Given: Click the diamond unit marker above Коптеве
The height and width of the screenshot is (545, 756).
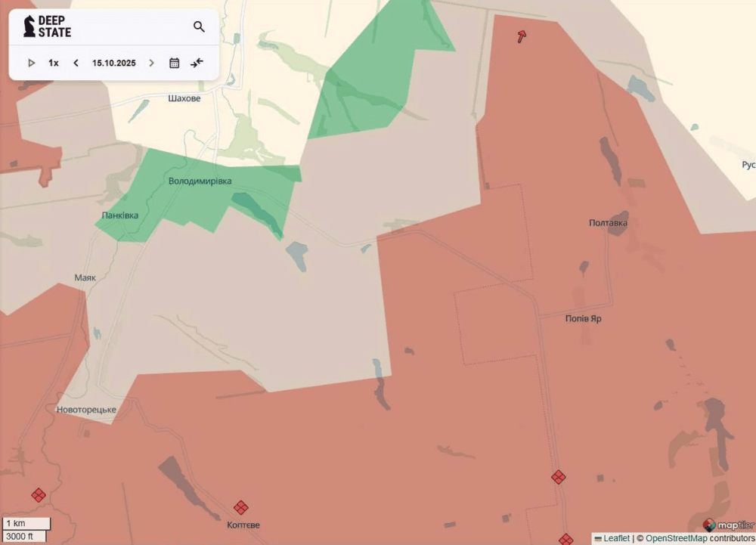Looking at the screenshot, I should click(x=240, y=507).
